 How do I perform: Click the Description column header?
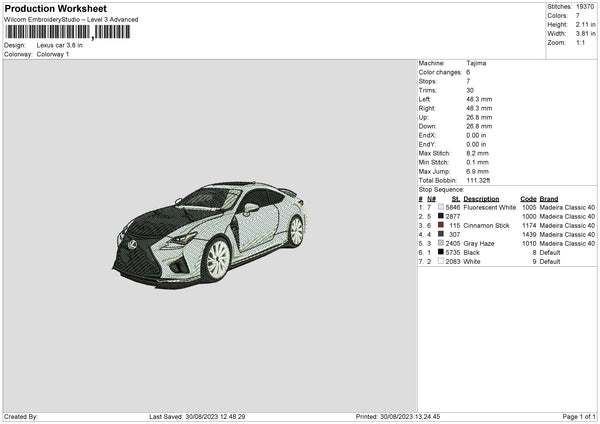tap(483, 198)
